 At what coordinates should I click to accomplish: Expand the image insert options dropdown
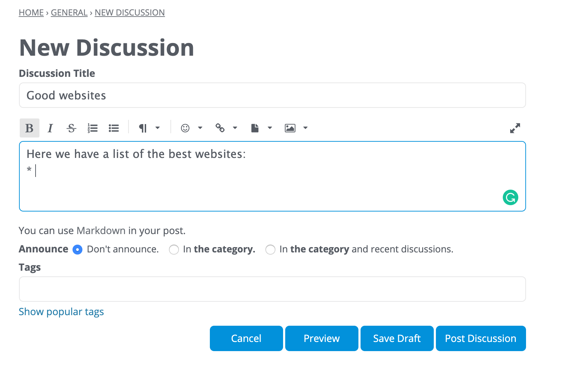click(306, 128)
